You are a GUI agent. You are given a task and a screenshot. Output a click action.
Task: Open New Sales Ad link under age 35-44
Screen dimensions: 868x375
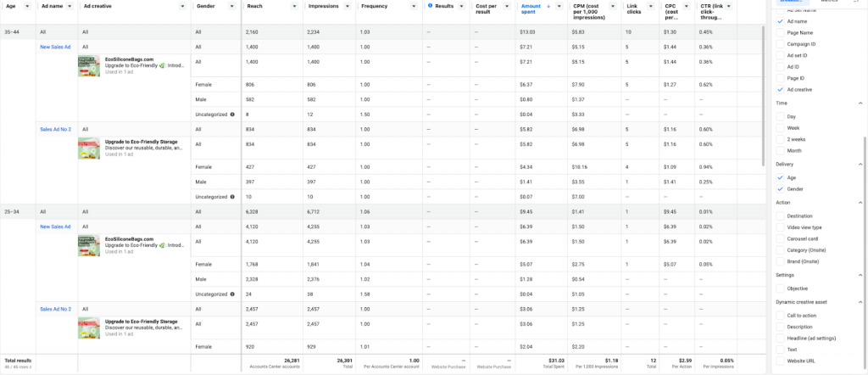pyautogui.click(x=55, y=47)
